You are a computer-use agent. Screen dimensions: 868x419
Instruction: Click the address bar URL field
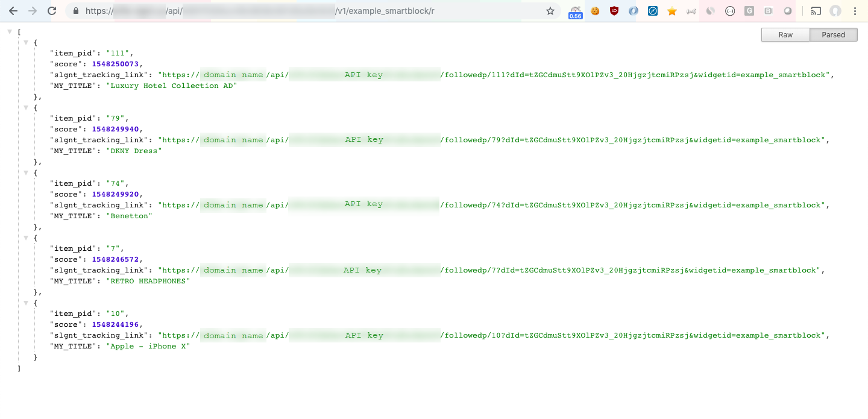[x=301, y=11]
